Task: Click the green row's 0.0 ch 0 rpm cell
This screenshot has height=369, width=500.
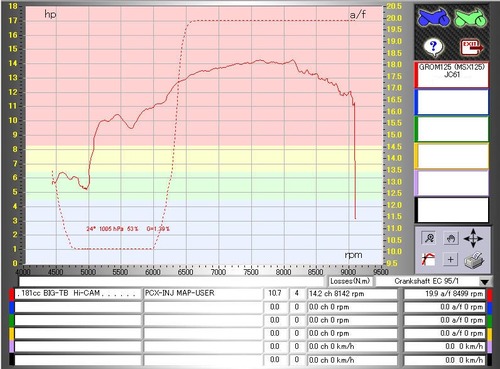Action: pyautogui.click(x=352, y=320)
